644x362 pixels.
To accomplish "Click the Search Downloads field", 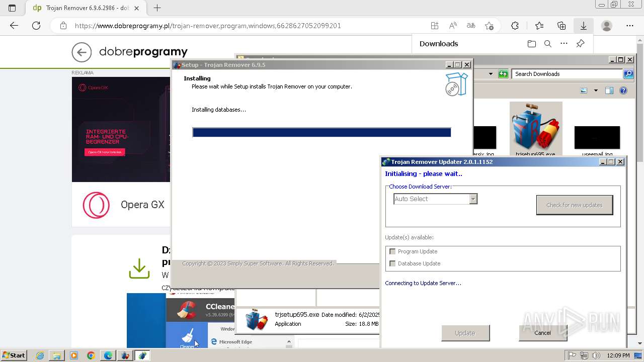I will point(568,74).
